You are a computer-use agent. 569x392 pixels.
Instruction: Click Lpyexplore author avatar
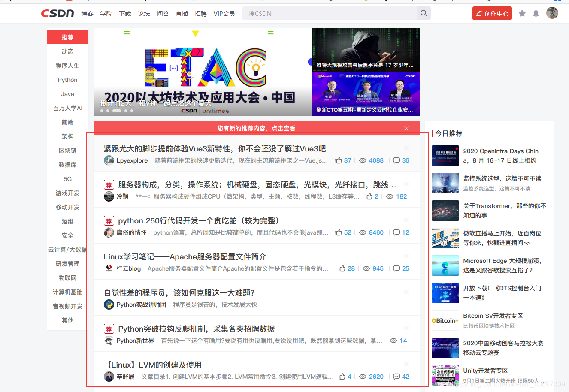pyautogui.click(x=109, y=160)
